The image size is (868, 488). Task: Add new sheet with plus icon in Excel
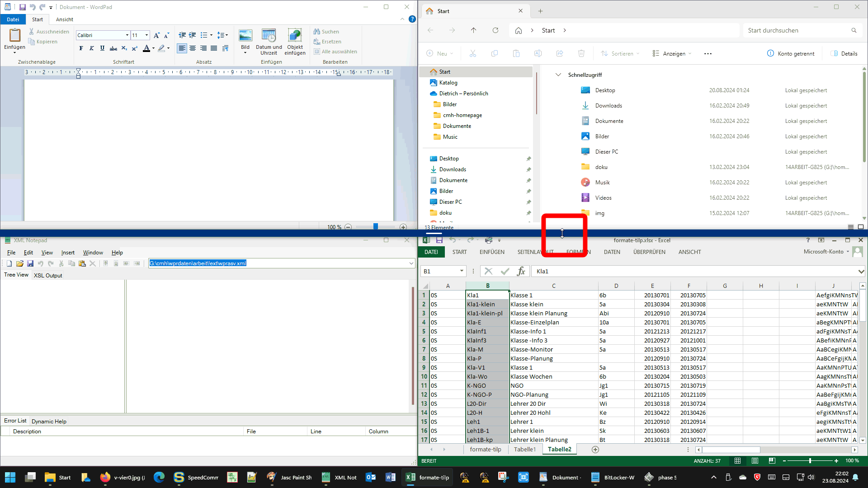point(595,450)
